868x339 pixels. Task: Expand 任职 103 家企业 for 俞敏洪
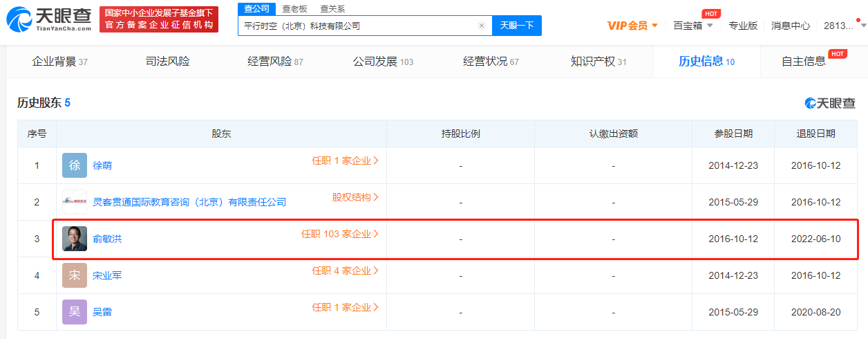click(x=340, y=234)
